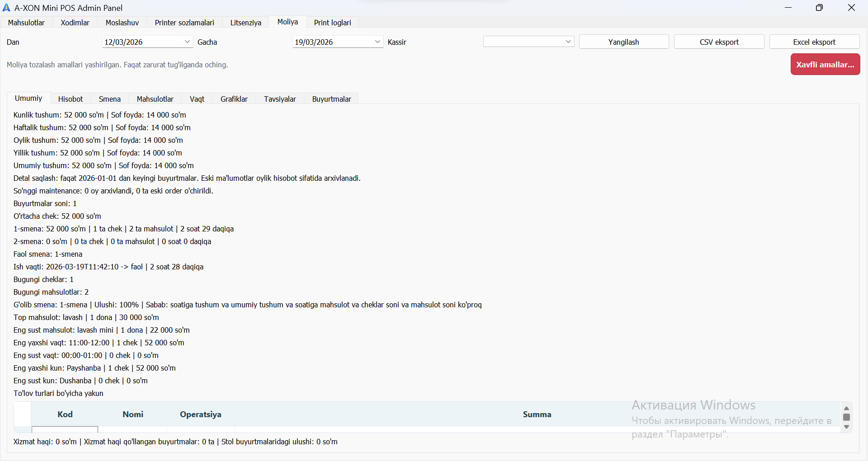Click the Summa column header
Image resolution: width=868 pixels, height=461 pixels.
[x=537, y=414]
